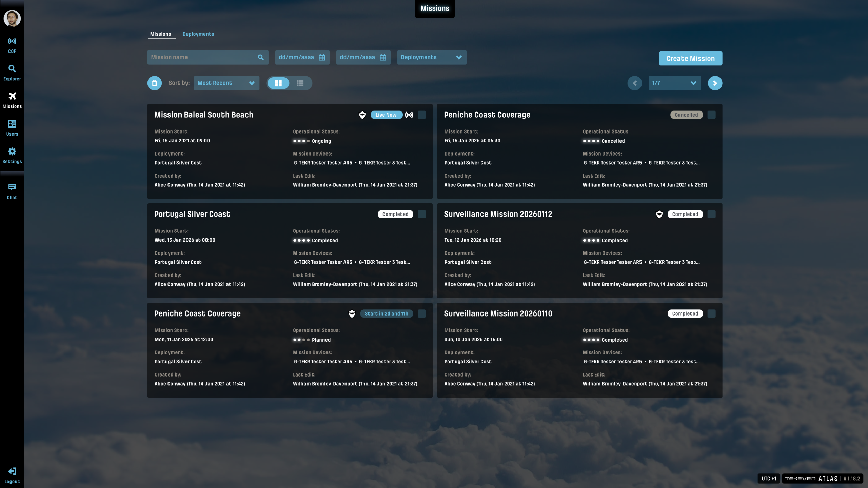Focus the Mission name search field
The width and height of the screenshot is (868, 488).
coord(202,57)
